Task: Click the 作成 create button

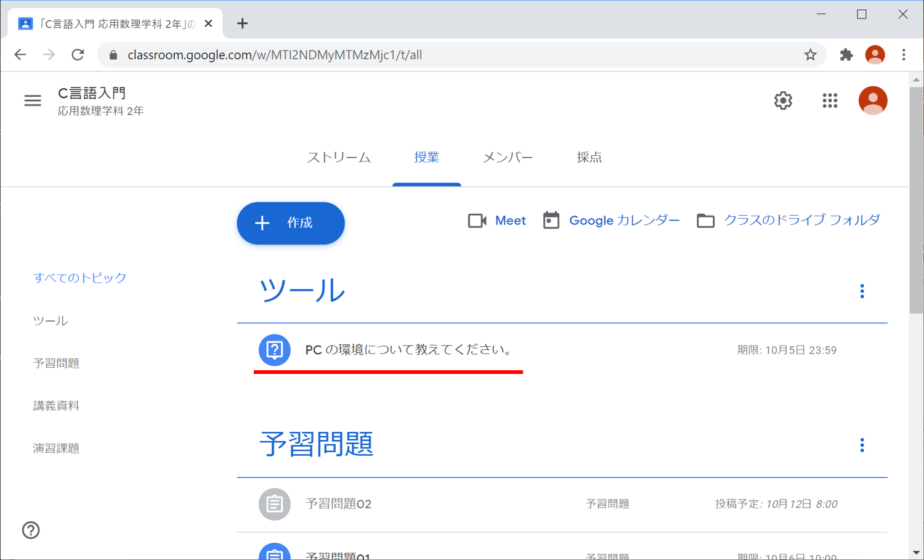Action: [x=291, y=223]
